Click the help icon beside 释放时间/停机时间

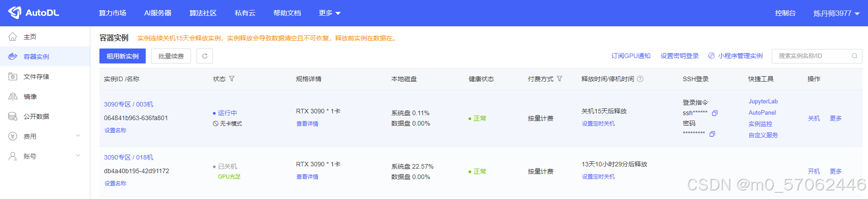[x=640, y=79]
